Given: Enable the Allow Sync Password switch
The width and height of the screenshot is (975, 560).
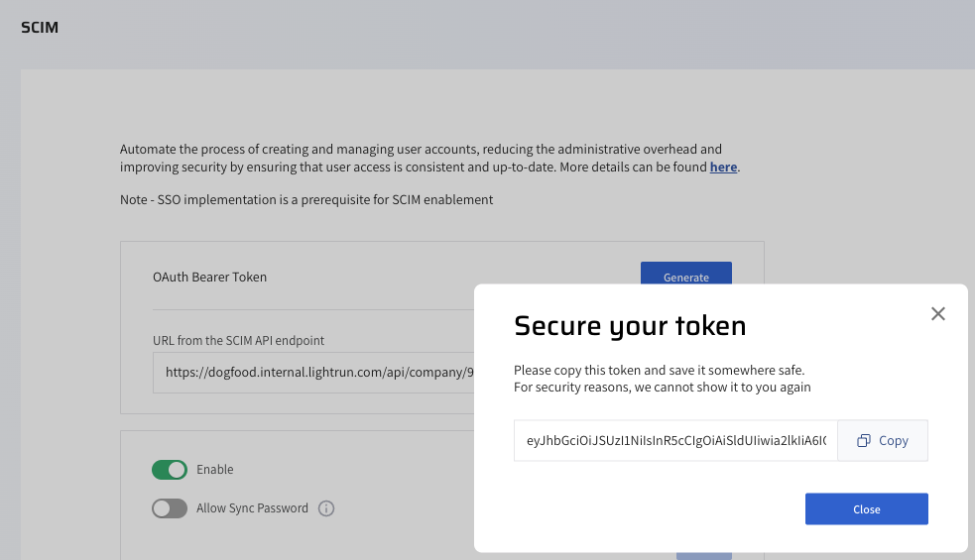Looking at the screenshot, I should click(x=170, y=508).
